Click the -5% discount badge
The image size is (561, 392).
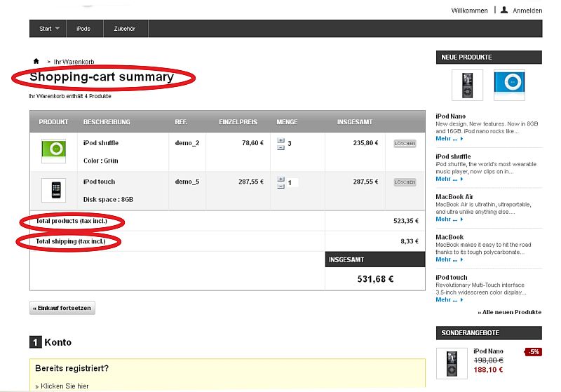tap(534, 352)
